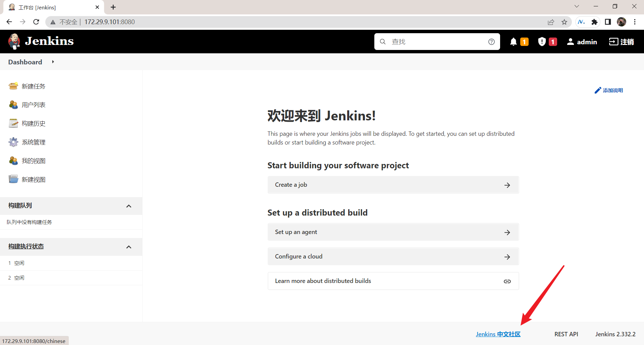Toggle the browser side panel icon
The height and width of the screenshot is (345, 644).
pos(608,22)
